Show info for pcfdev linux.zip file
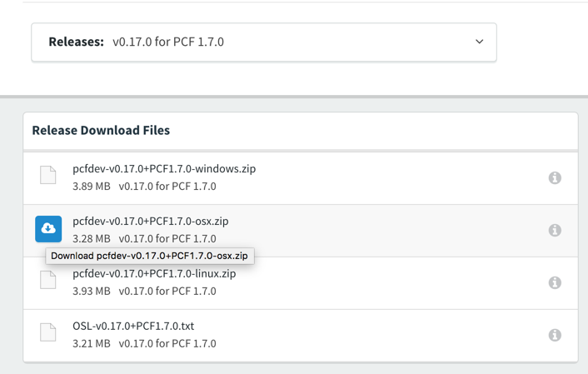588x374 pixels. pos(555,282)
